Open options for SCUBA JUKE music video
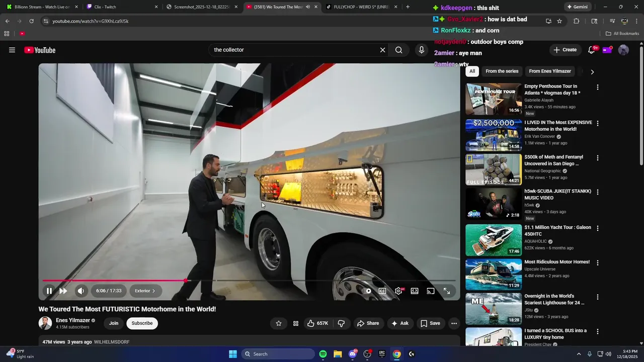 pyautogui.click(x=598, y=192)
